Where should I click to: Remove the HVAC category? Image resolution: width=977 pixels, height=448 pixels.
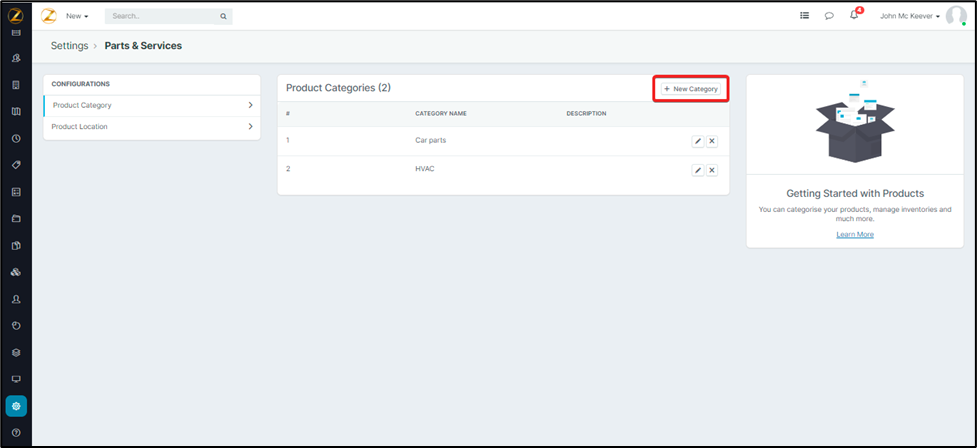[712, 170]
